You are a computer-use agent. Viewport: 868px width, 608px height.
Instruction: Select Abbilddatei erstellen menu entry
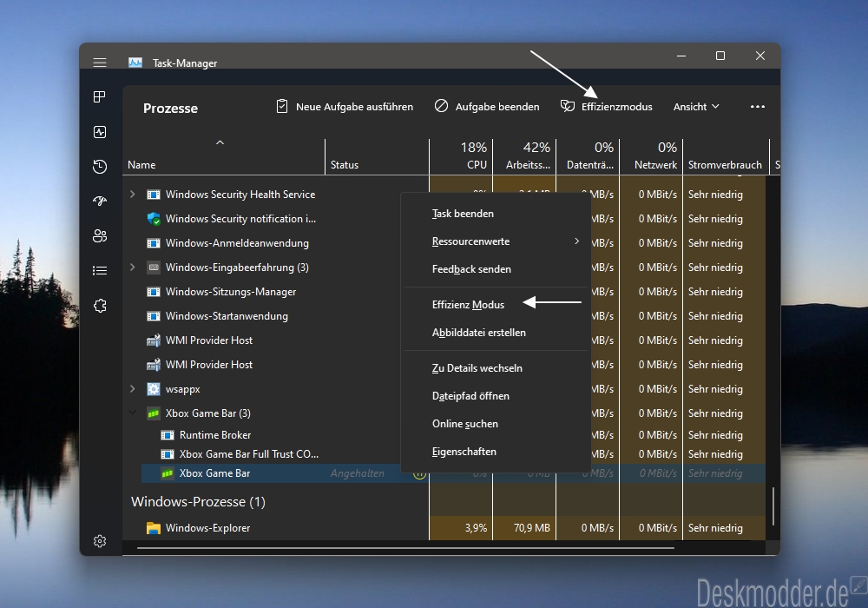click(x=496, y=333)
